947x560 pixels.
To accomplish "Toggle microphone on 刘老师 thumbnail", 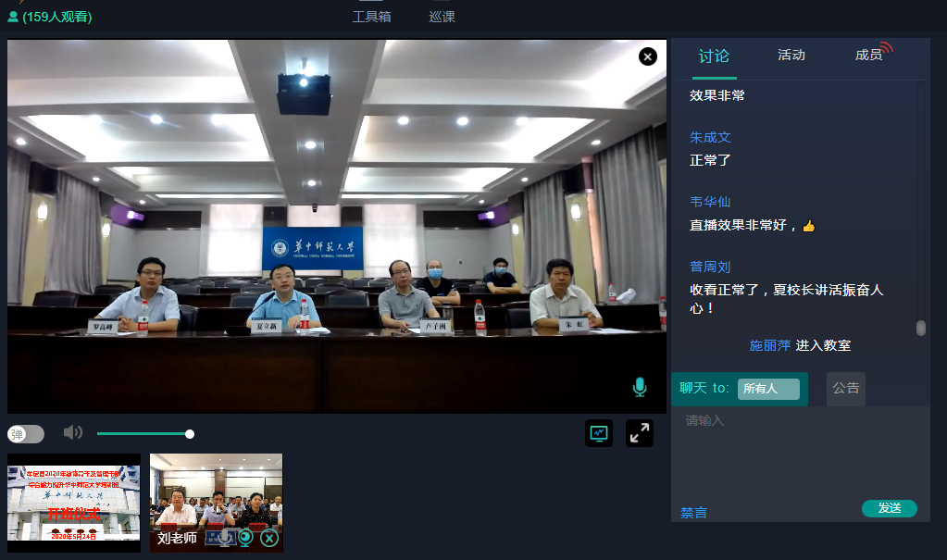I will pyautogui.click(x=225, y=538).
